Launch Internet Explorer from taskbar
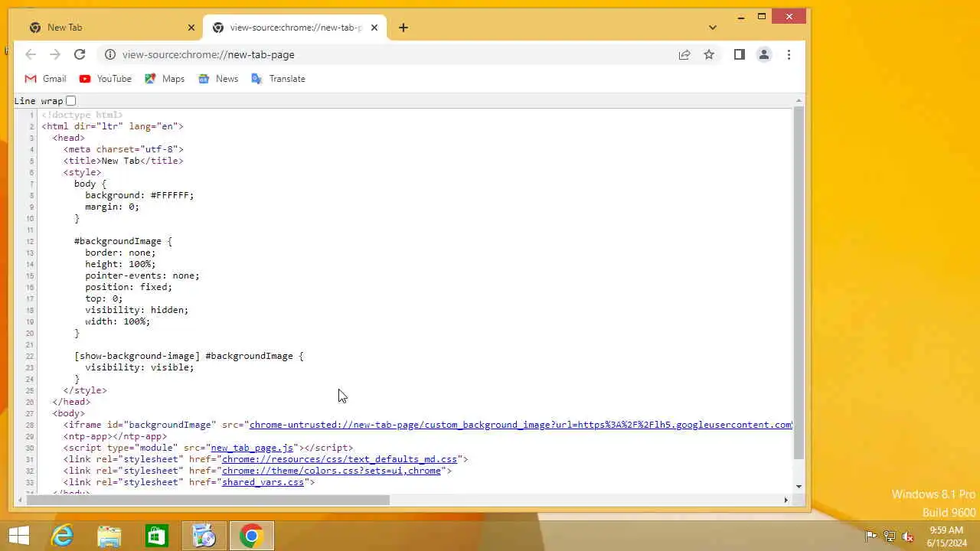The image size is (980, 551). 62,536
